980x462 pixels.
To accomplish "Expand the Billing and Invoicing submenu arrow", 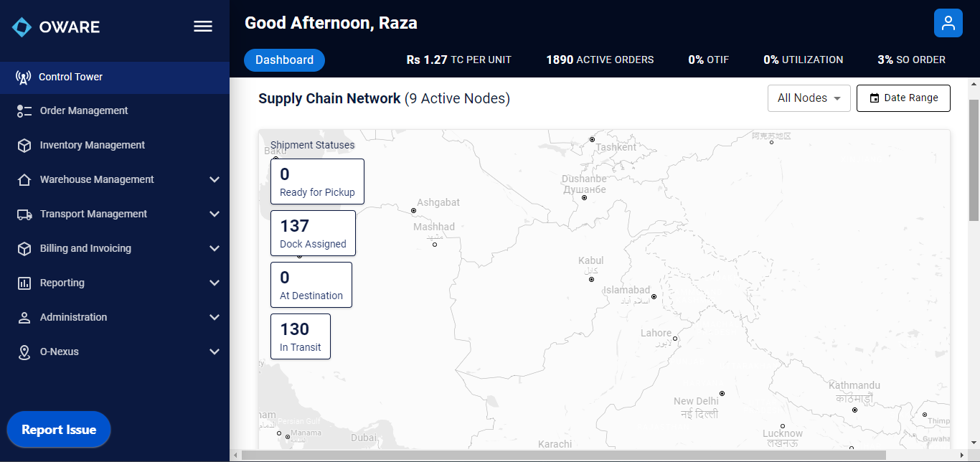I will [214, 249].
